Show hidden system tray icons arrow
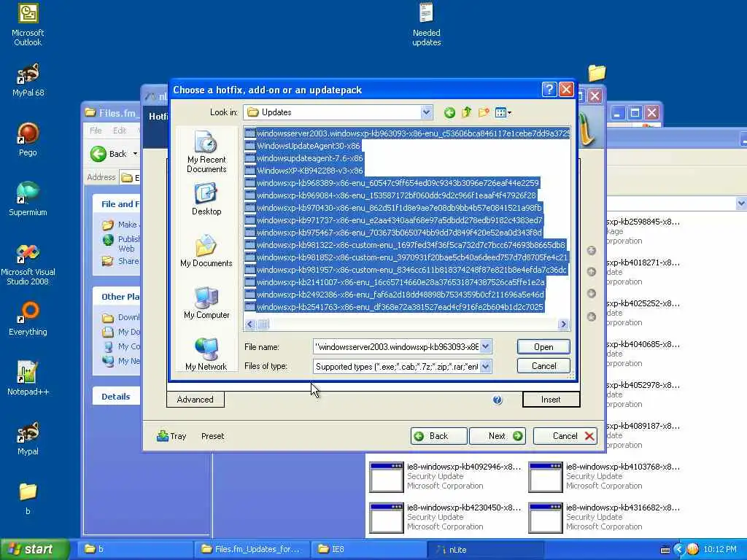Image resolution: width=747 pixels, height=560 pixels. click(x=679, y=550)
